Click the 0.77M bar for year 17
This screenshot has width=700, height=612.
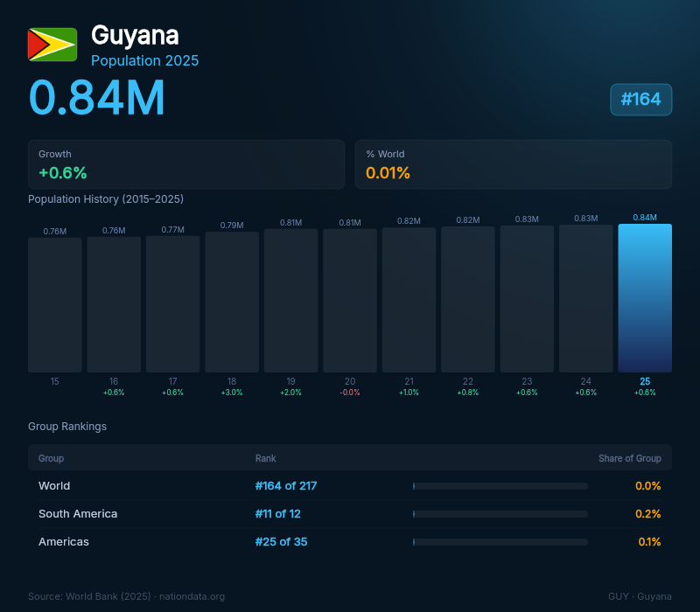click(172, 303)
